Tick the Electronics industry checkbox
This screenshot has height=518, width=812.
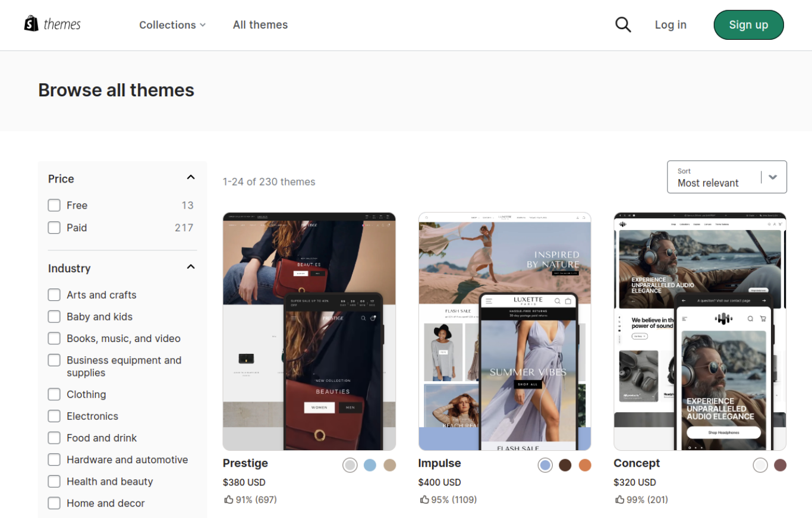[54, 416]
